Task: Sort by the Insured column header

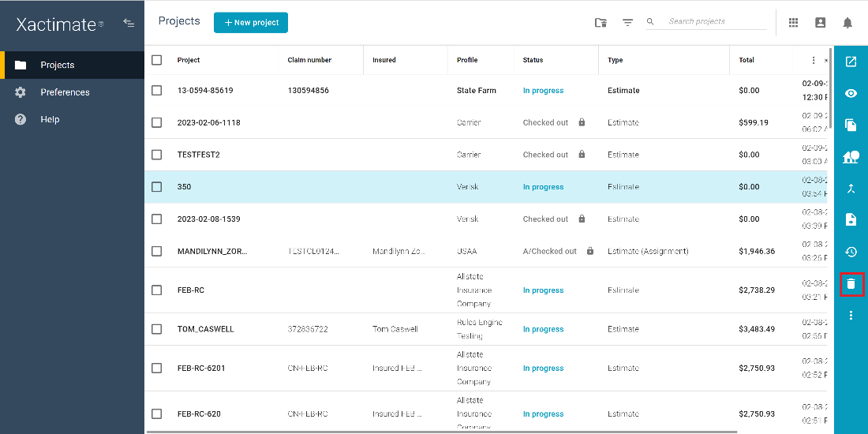Action: click(384, 60)
